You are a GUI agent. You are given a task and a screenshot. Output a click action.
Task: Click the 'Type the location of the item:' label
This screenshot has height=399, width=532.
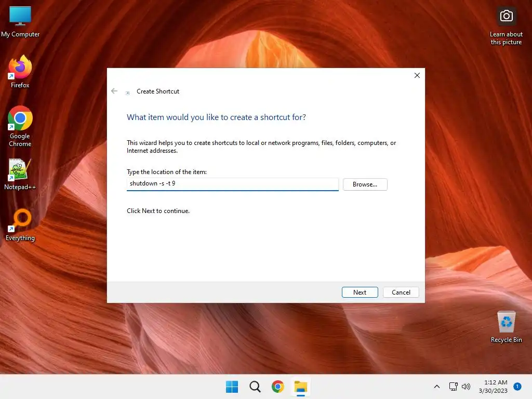(x=167, y=172)
